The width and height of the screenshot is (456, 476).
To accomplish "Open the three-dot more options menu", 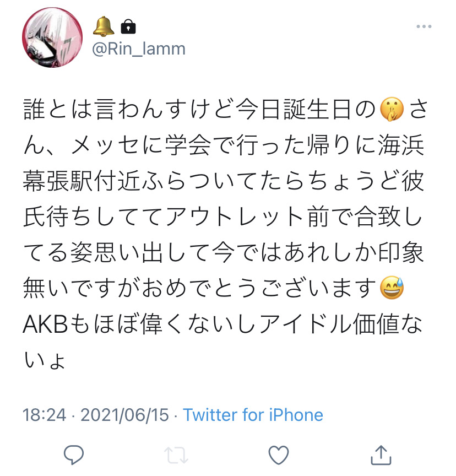I will pos(424,26).
